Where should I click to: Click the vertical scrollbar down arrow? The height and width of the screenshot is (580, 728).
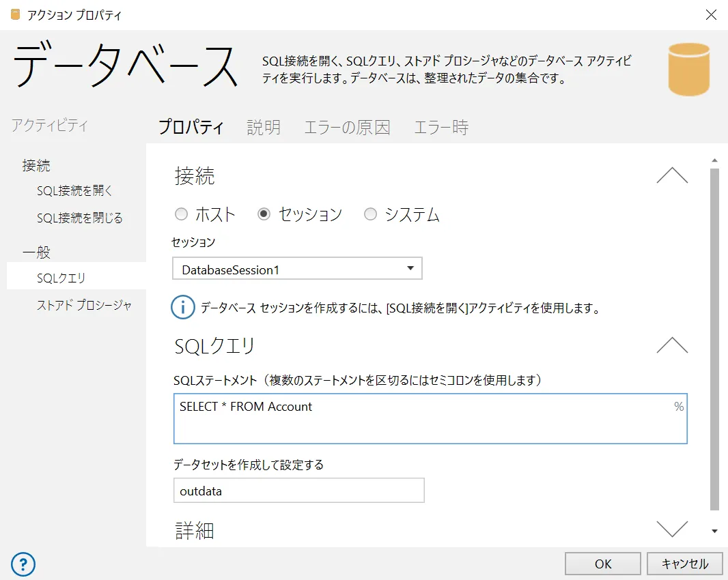714,531
